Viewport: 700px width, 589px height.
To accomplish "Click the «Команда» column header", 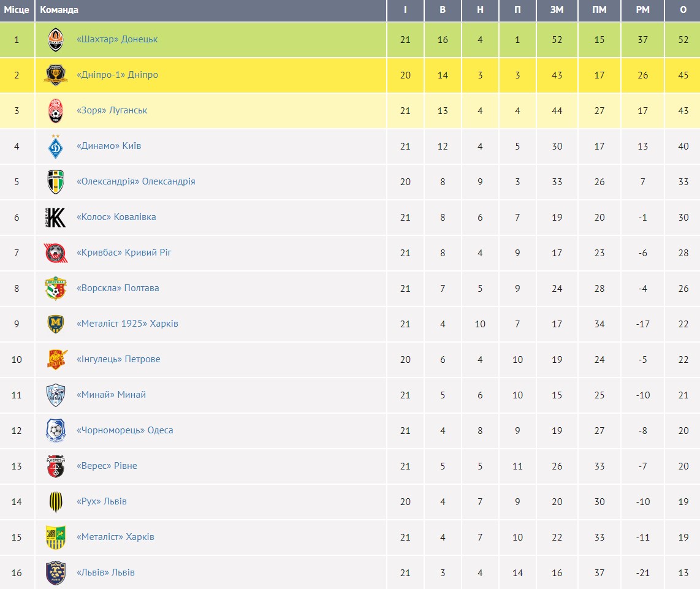I will click(x=59, y=10).
